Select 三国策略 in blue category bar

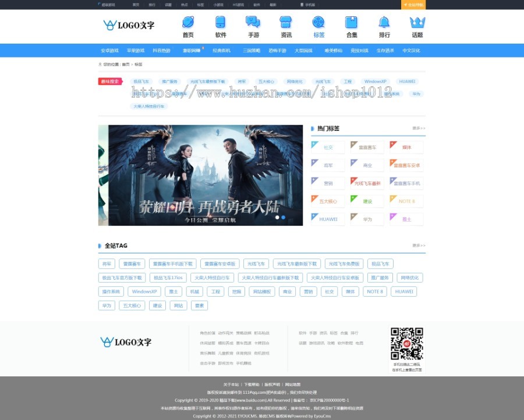(x=252, y=51)
